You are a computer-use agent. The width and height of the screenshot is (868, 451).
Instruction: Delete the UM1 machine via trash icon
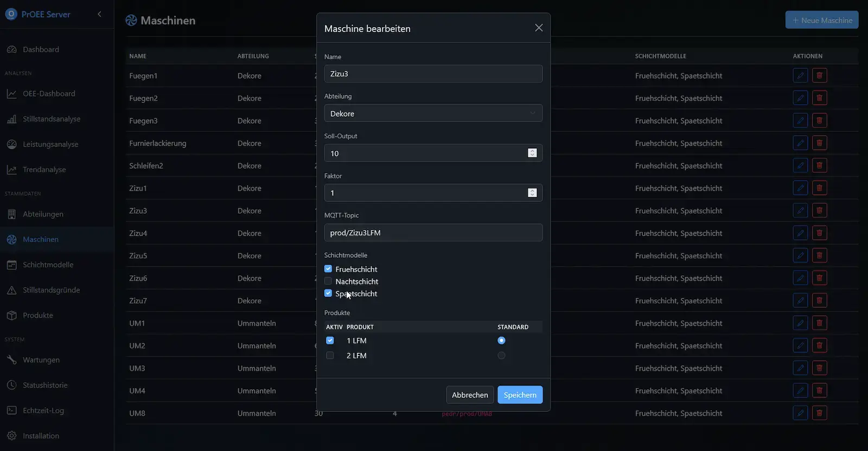[x=819, y=323]
